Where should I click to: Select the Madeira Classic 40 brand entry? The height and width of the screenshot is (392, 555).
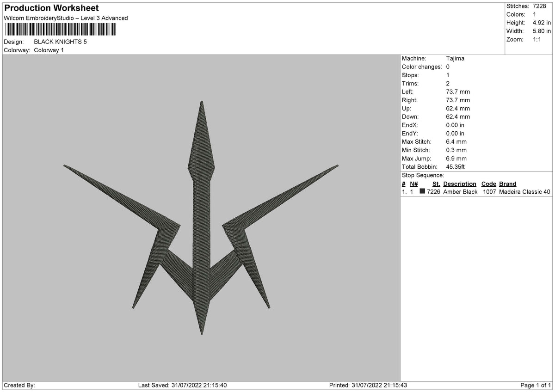point(525,192)
